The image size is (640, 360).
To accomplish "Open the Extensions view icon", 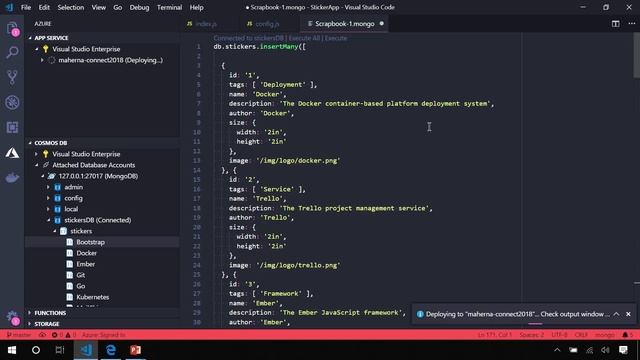I will tap(12, 127).
